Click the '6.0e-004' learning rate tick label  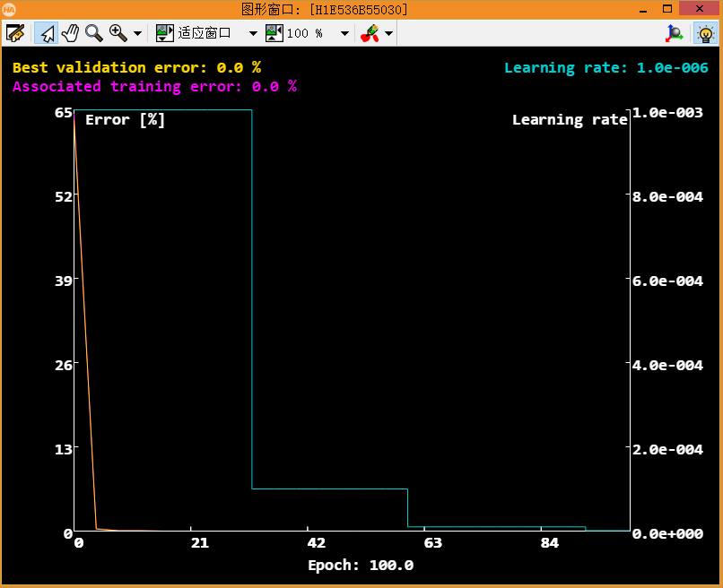667,281
